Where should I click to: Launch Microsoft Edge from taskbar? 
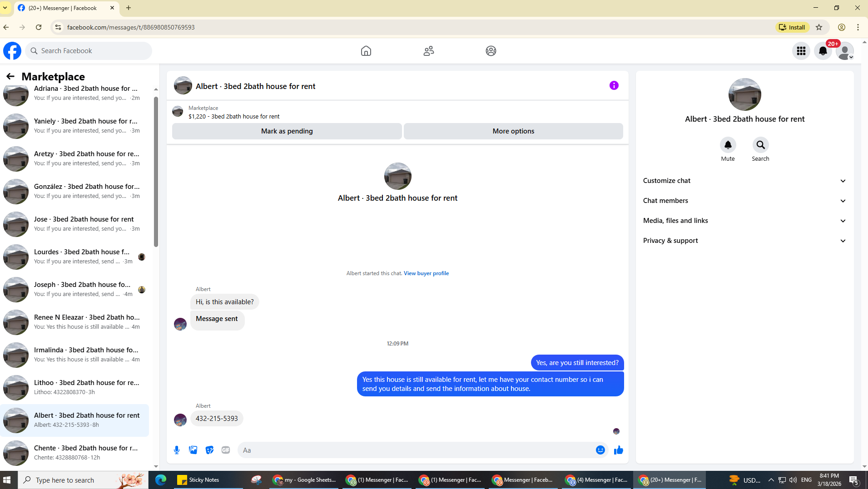click(x=161, y=480)
